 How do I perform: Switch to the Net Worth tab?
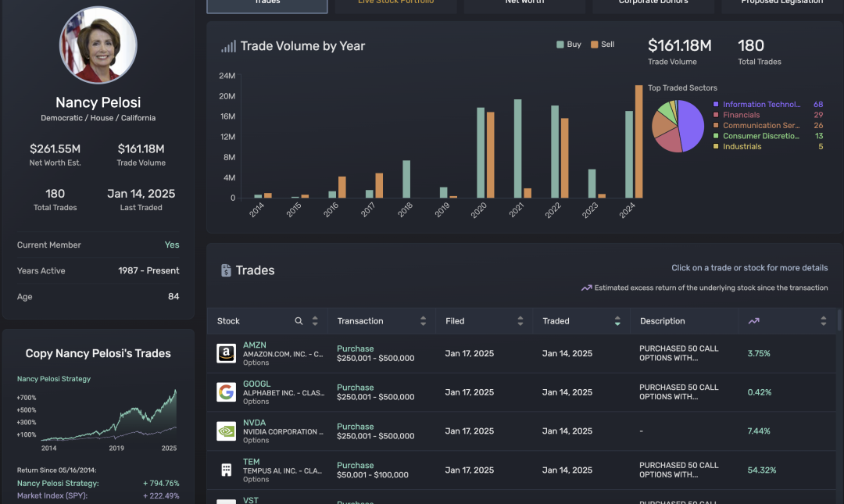524,4
